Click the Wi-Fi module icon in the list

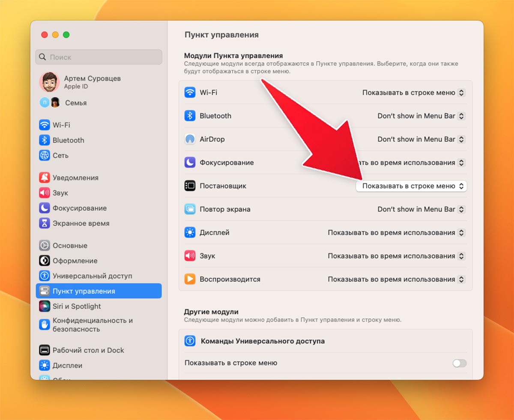pos(190,92)
